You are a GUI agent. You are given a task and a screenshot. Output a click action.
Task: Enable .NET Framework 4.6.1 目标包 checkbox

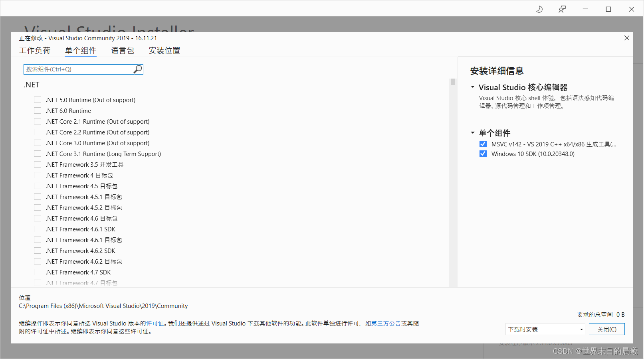coord(38,240)
